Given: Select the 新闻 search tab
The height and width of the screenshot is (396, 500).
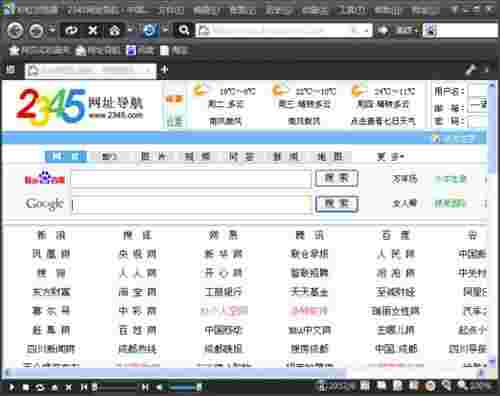Looking at the screenshot, I should pyautogui.click(x=286, y=156).
